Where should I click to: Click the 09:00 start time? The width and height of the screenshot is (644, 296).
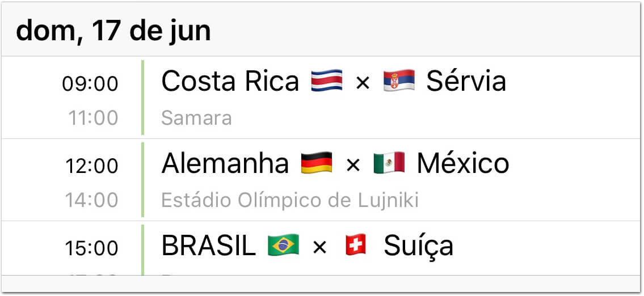90,84
